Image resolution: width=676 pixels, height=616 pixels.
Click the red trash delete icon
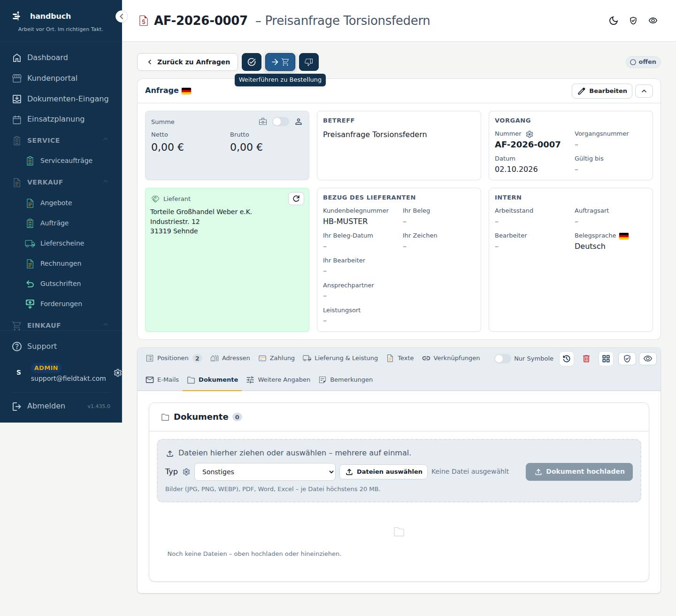click(x=586, y=359)
